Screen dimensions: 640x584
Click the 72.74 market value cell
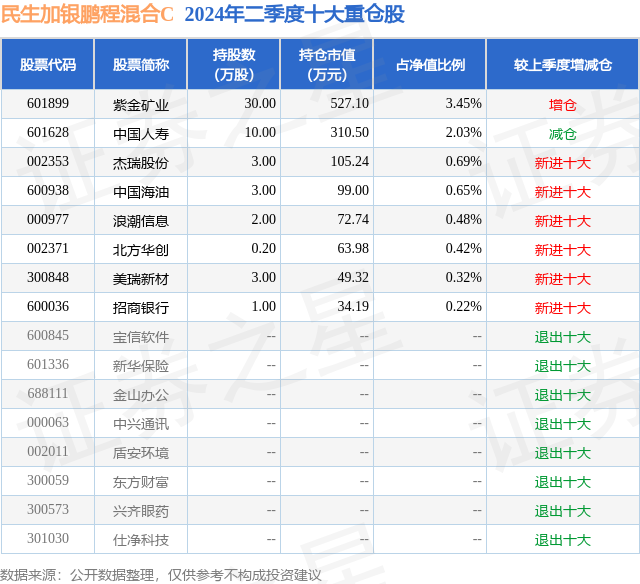click(x=353, y=220)
